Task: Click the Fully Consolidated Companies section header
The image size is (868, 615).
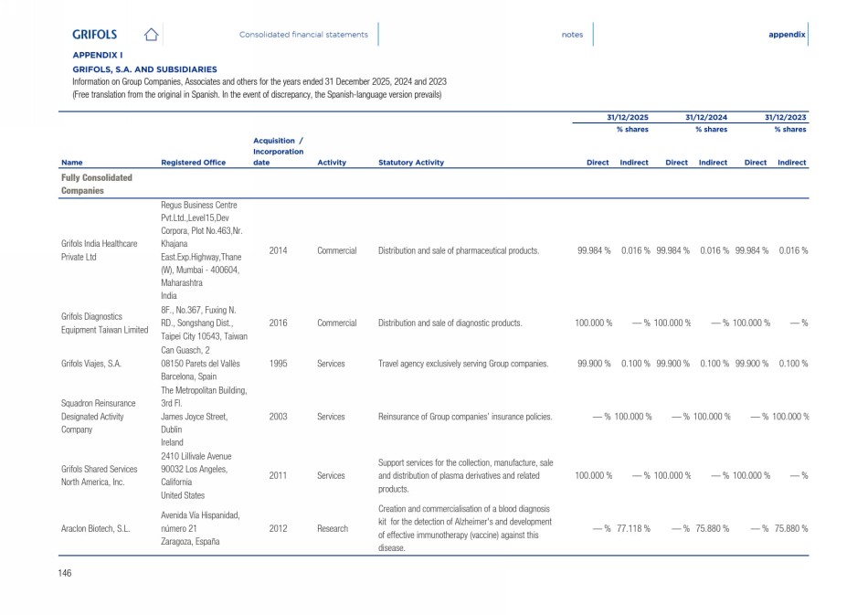Action: pos(97,184)
